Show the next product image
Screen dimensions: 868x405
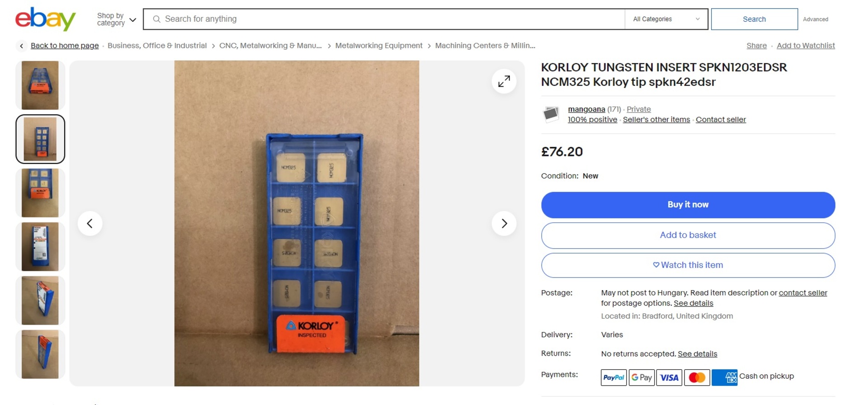pyautogui.click(x=504, y=223)
